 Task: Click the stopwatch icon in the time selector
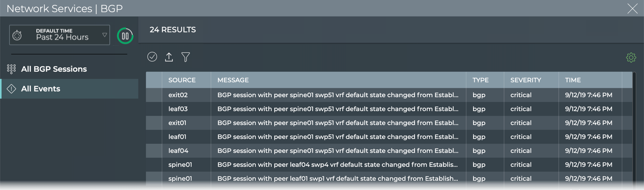point(17,35)
